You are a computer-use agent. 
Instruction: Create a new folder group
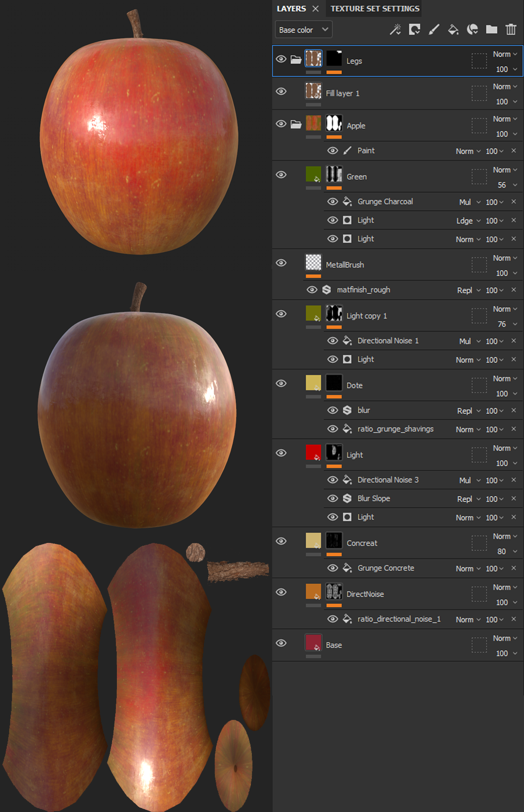coord(491,30)
